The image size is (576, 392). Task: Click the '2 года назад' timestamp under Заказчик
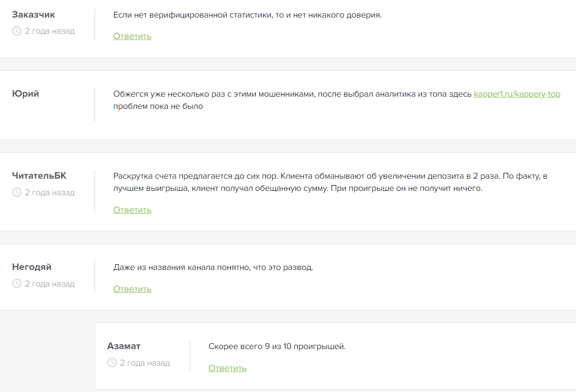click(50, 31)
